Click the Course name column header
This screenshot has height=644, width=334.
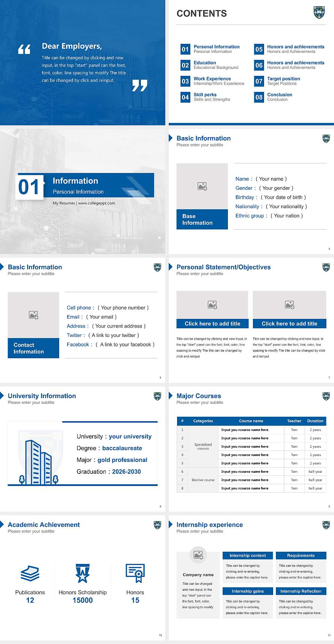pos(251,421)
